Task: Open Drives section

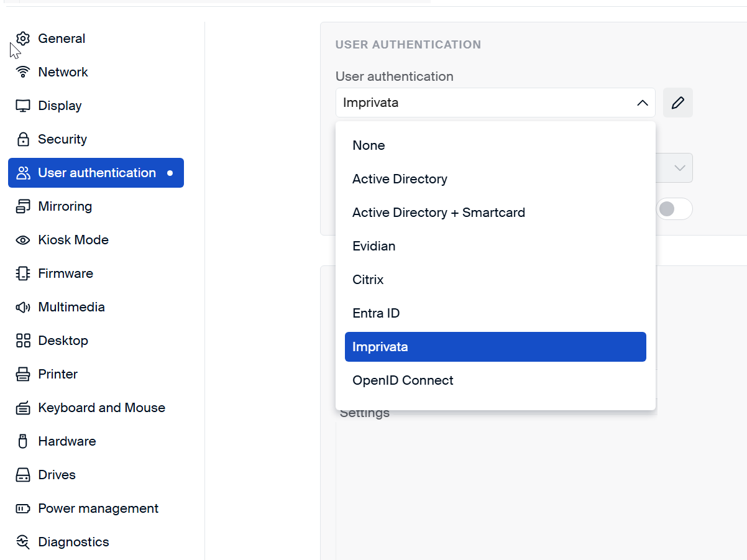Action: [96, 475]
